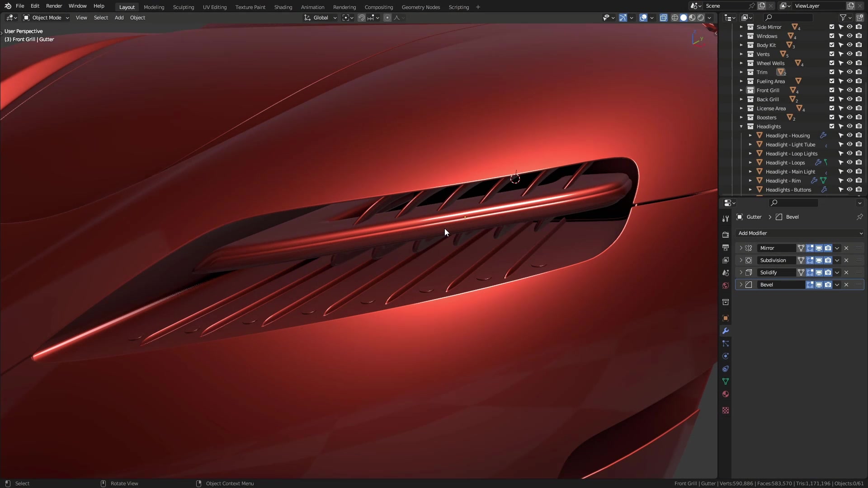The image size is (868, 488).
Task: Pin the Gutter properties panel
Action: (859, 217)
